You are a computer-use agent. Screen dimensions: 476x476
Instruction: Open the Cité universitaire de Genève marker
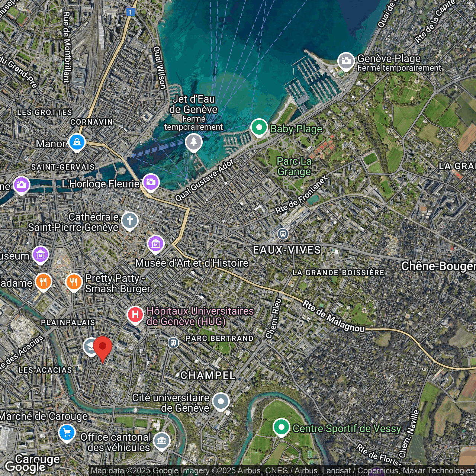point(221,402)
